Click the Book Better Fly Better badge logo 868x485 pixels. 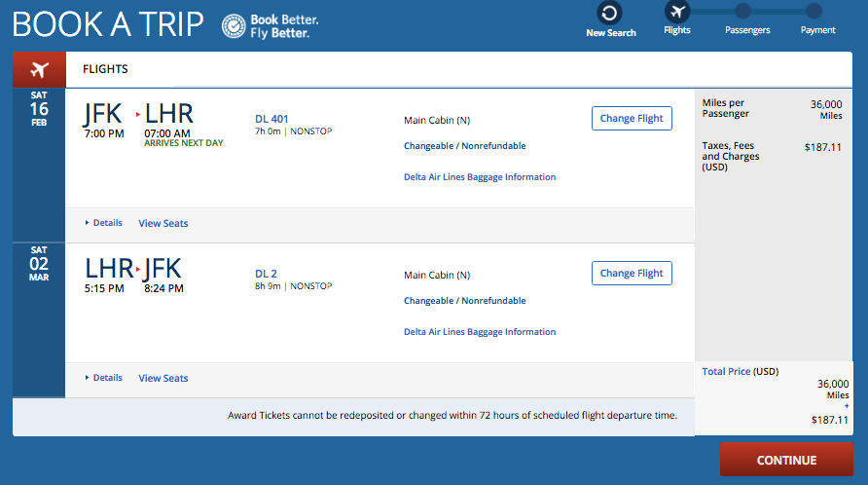tap(234, 26)
